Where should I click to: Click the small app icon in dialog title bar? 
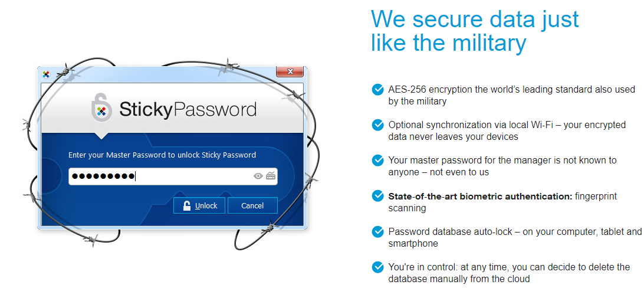[x=47, y=74]
